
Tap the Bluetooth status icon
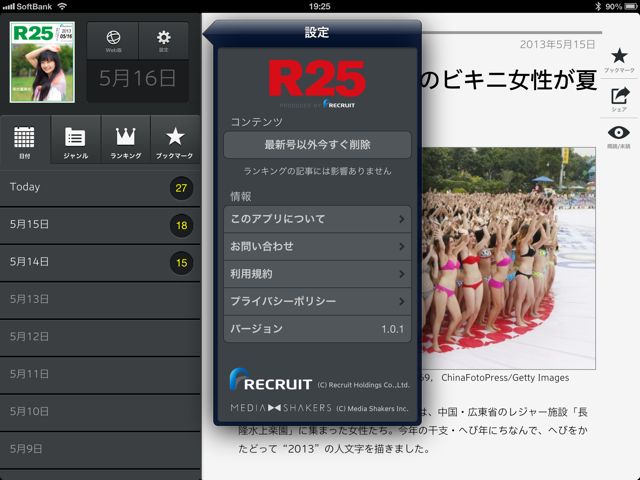(x=598, y=6)
